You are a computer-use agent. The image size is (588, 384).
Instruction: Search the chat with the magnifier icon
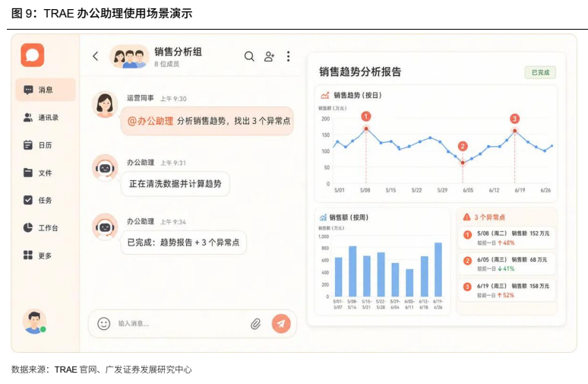[249, 56]
